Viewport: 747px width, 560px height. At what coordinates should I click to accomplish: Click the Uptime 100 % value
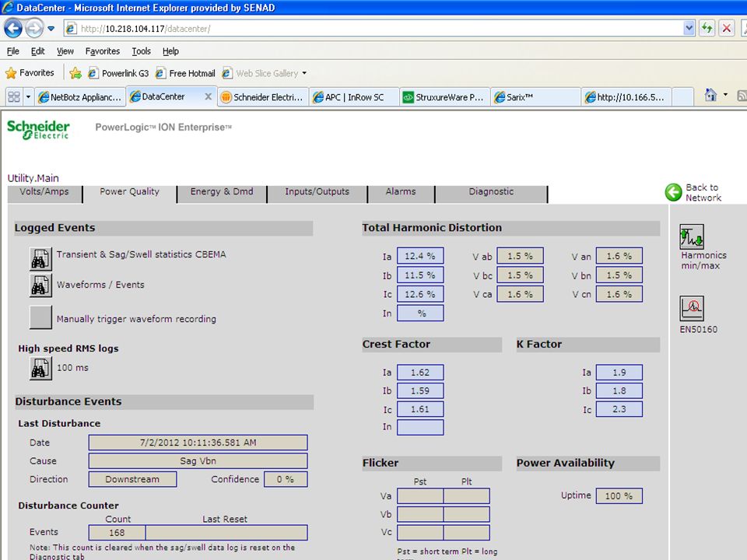pyautogui.click(x=619, y=495)
